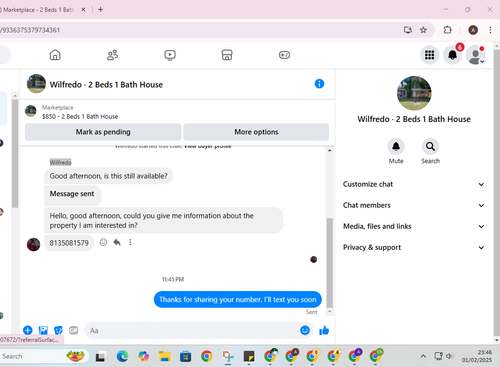The image size is (500, 367).
Task: Open the emoji picker in message field
Action: click(305, 330)
